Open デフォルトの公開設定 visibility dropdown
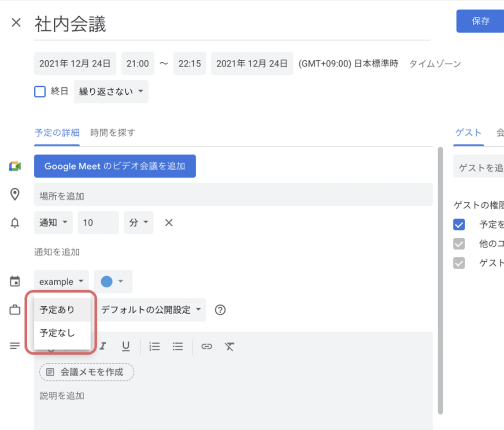The height and width of the screenshot is (430, 504). [151, 310]
